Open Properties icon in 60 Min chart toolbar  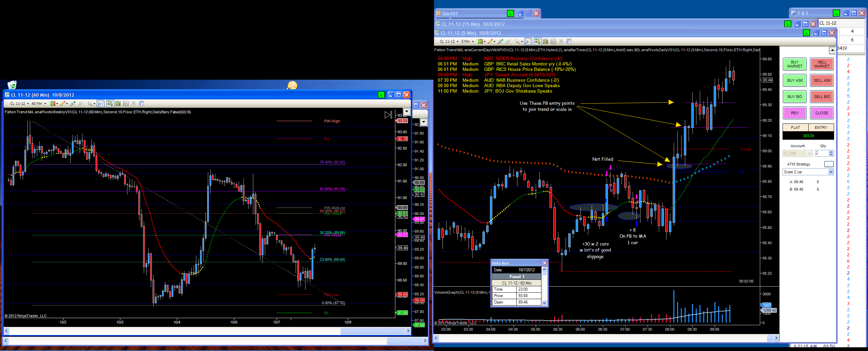tap(141, 103)
